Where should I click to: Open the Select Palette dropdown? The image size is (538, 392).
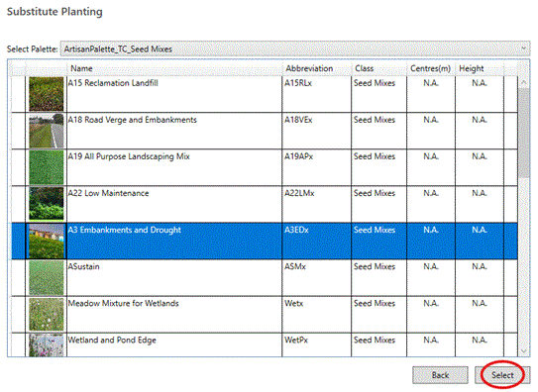[295, 49]
